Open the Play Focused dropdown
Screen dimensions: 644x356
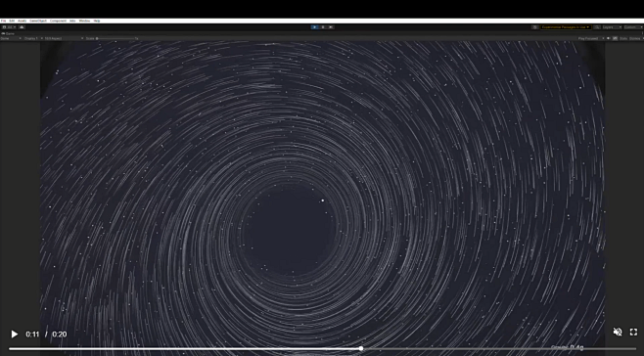click(590, 38)
